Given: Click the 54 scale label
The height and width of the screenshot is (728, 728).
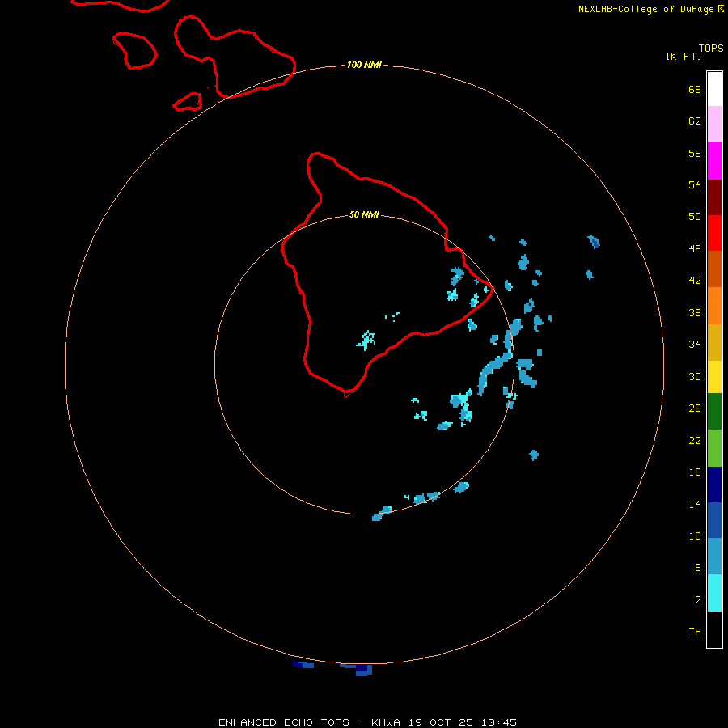Looking at the screenshot, I should click(695, 184).
